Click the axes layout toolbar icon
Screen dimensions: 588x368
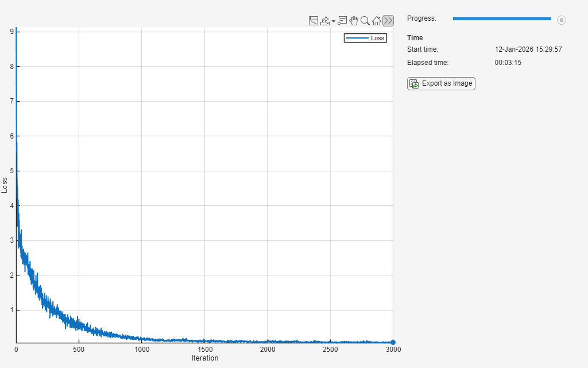pyautogui.click(x=314, y=21)
